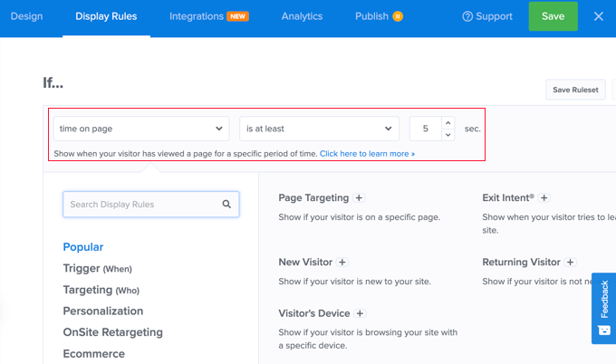Click the search magnifier icon

pos(226,205)
